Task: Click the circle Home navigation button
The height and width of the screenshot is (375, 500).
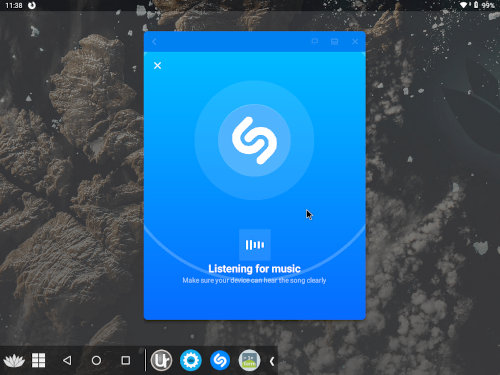Action: click(96, 360)
